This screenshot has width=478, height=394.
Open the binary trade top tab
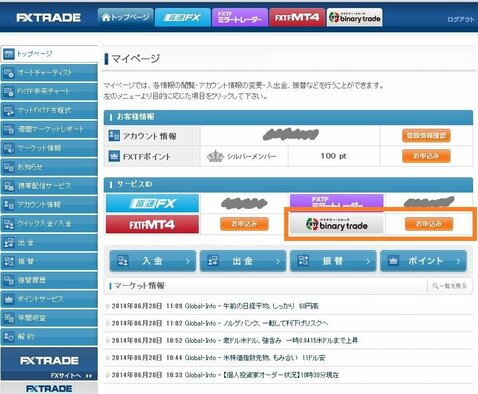354,17
